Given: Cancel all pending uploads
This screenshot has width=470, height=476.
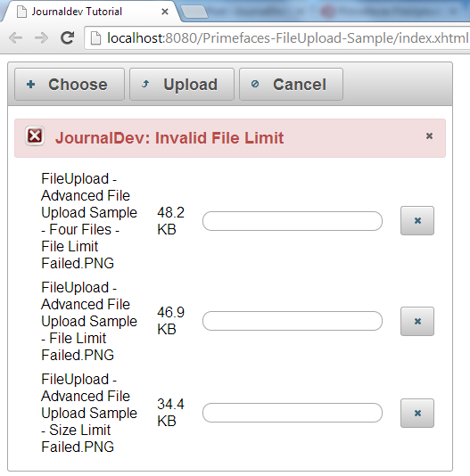Looking at the screenshot, I should coord(291,84).
